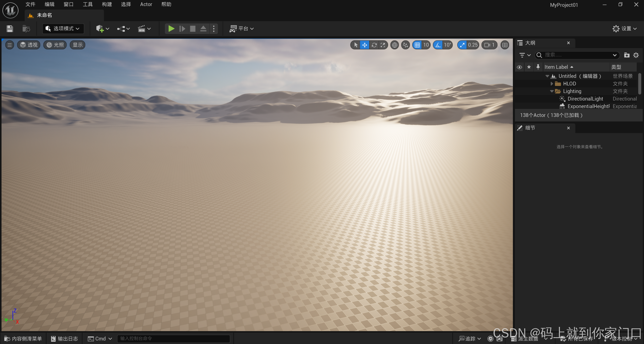
Task: Click the console command input field
Action: [173, 338]
